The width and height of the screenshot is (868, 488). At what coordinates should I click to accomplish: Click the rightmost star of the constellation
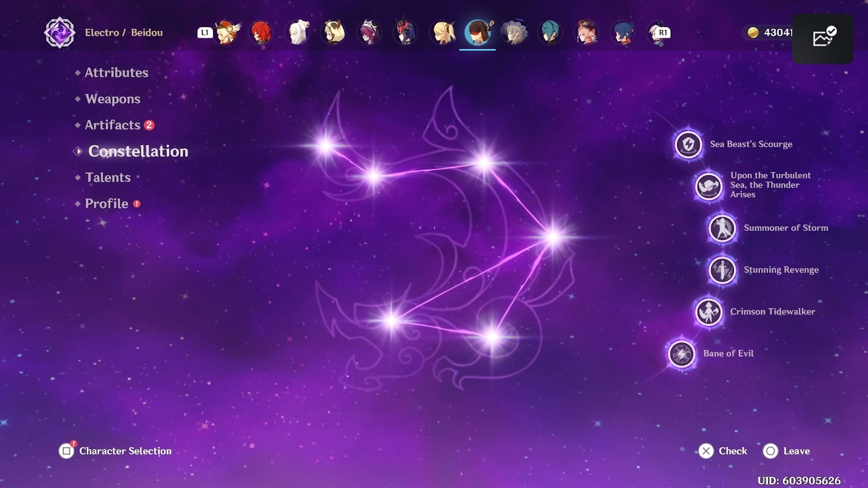click(x=553, y=237)
